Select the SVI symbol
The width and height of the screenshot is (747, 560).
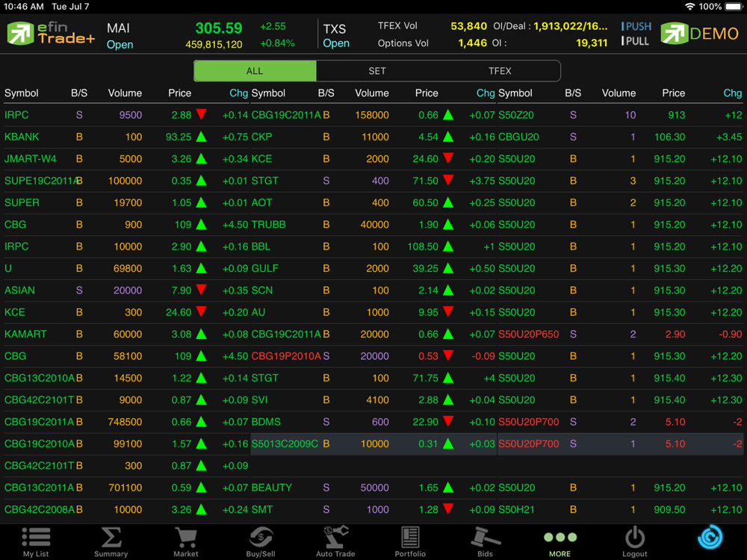coord(260,399)
